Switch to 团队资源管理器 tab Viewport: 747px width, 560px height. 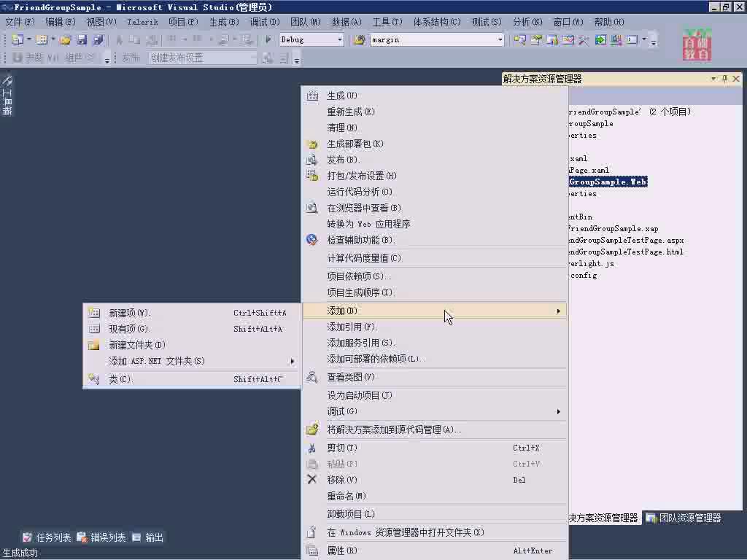coord(684,518)
